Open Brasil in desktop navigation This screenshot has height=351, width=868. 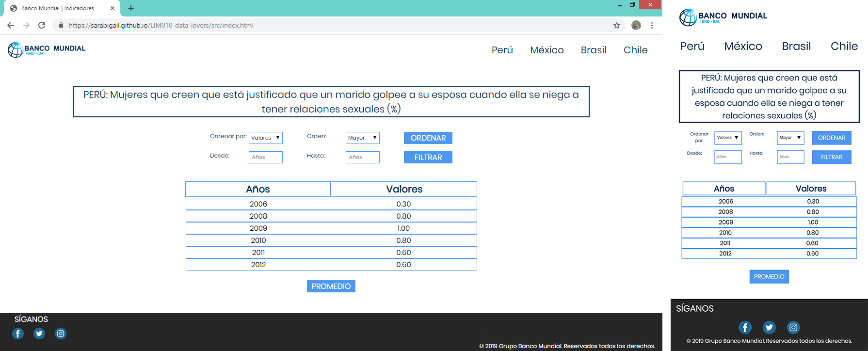coord(594,50)
